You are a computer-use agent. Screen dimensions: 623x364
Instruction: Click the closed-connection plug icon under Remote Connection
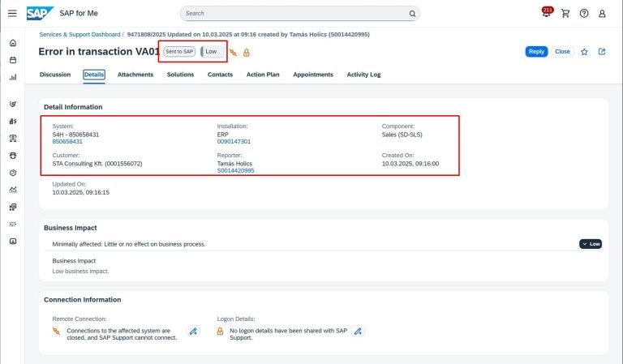click(x=57, y=331)
